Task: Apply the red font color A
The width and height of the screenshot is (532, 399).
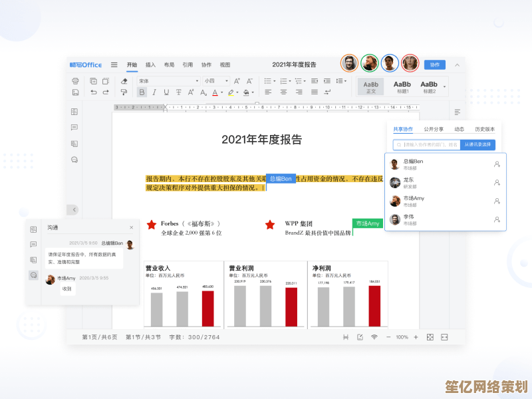Action: point(215,92)
